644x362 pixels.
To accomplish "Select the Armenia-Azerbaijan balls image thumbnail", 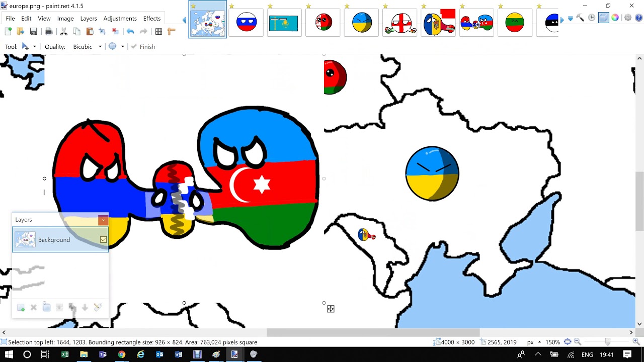I will click(x=476, y=23).
